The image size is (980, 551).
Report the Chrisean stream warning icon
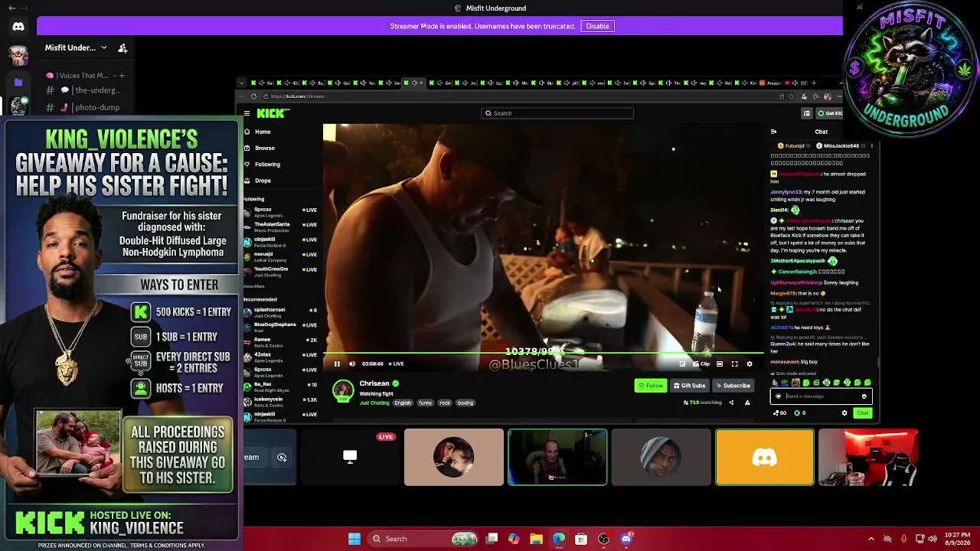click(747, 403)
